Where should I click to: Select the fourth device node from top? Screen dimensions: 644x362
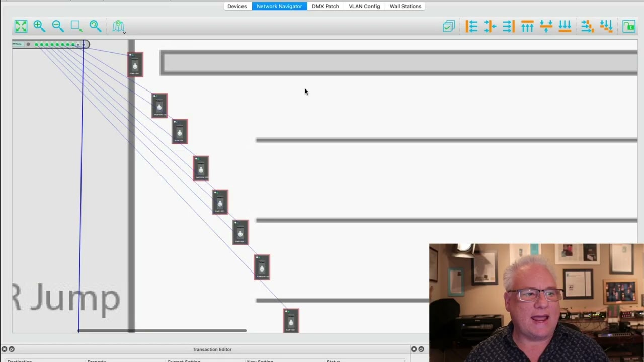[x=201, y=168]
